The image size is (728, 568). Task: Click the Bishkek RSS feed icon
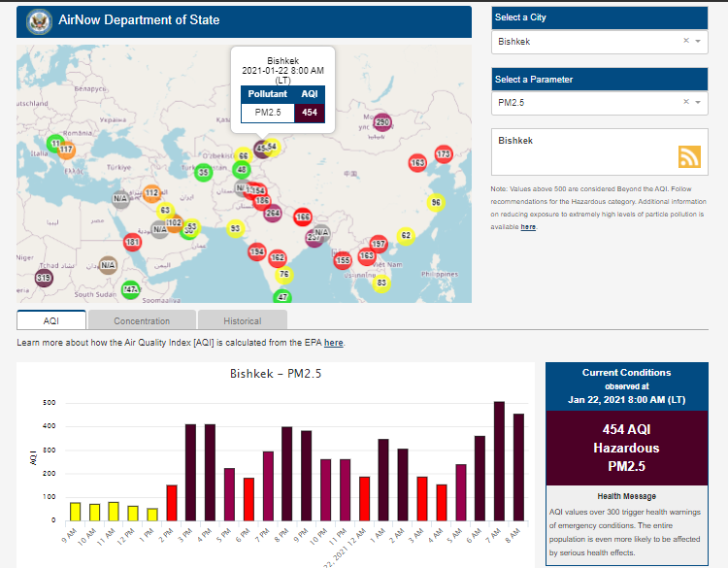click(x=689, y=157)
